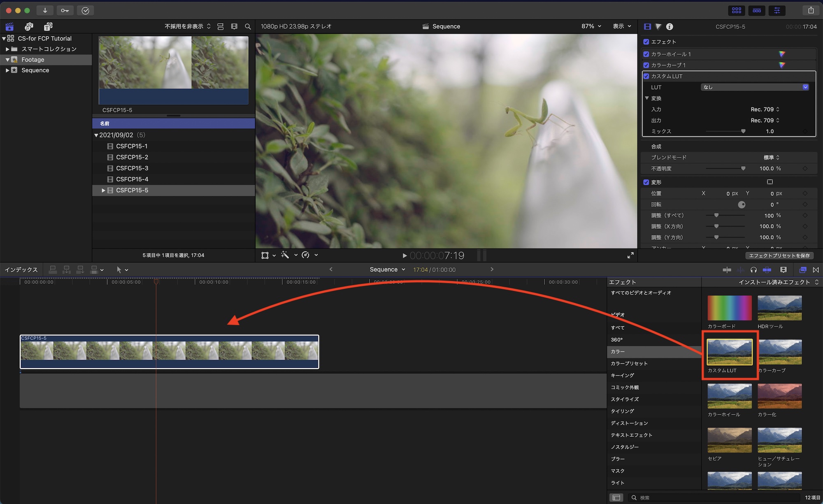Open background tasks checkmark icon
The width and height of the screenshot is (823, 504).
[85, 10]
